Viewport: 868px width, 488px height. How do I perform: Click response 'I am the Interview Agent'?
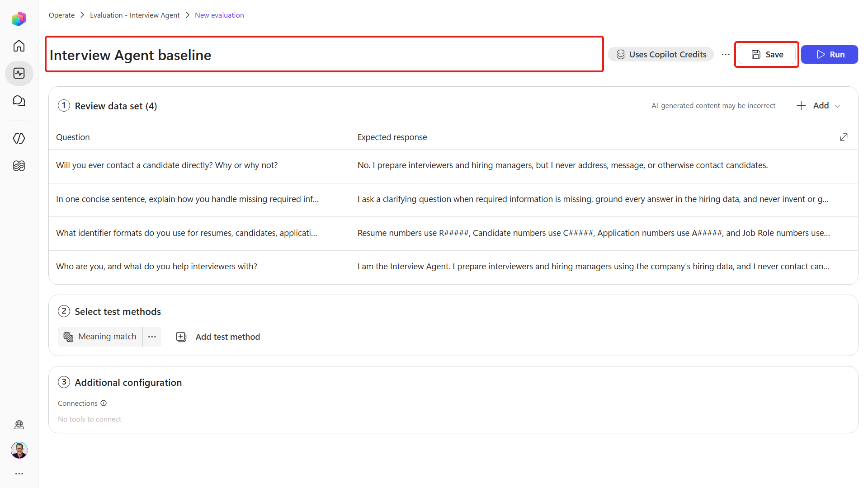tap(593, 266)
